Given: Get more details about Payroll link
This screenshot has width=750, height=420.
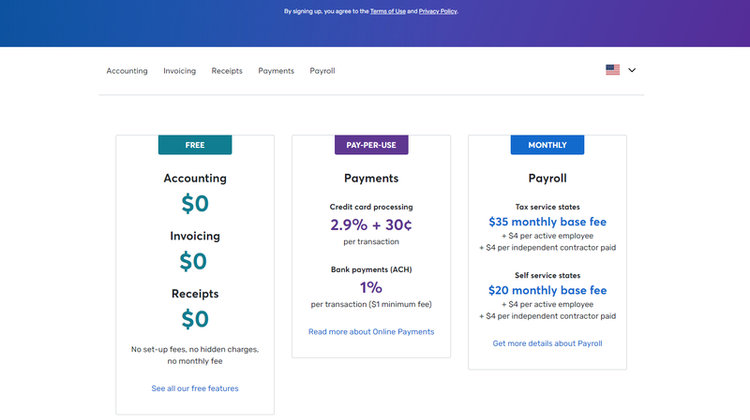Looking at the screenshot, I should [x=547, y=343].
